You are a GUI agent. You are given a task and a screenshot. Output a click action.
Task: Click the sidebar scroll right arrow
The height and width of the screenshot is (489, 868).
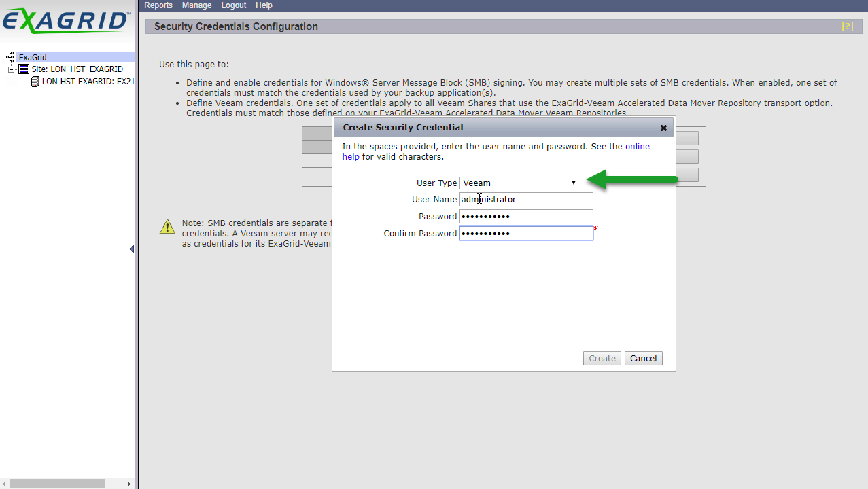130,484
